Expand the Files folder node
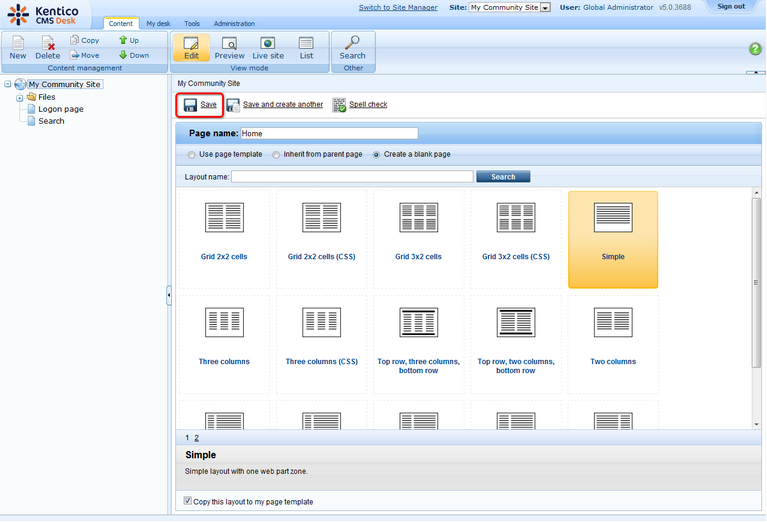This screenshot has width=767, height=522. 20,98
